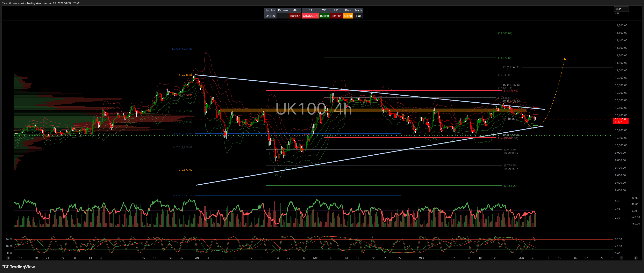Screen dimensions: 644x273
Task: Click the red Bearish cell under 4H
Action: [x=295, y=16]
